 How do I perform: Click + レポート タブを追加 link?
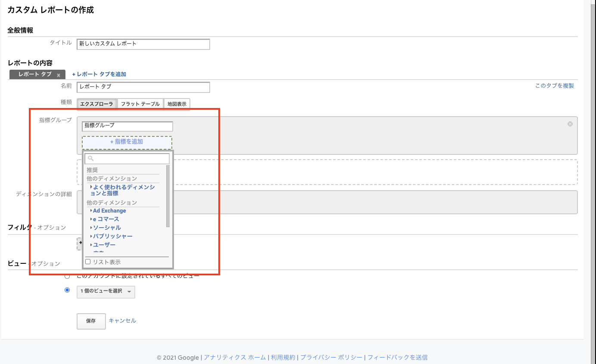[x=99, y=74]
